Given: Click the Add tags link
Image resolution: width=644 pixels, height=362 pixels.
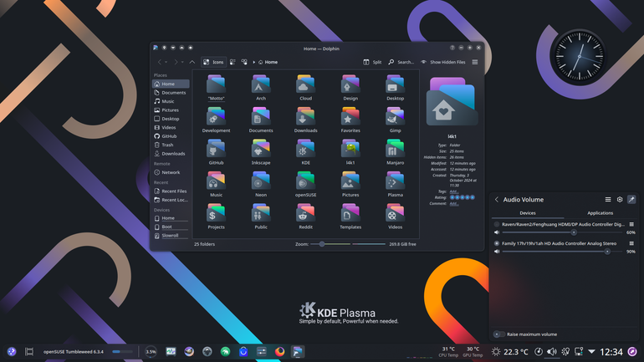Looking at the screenshot, I should (x=453, y=191).
